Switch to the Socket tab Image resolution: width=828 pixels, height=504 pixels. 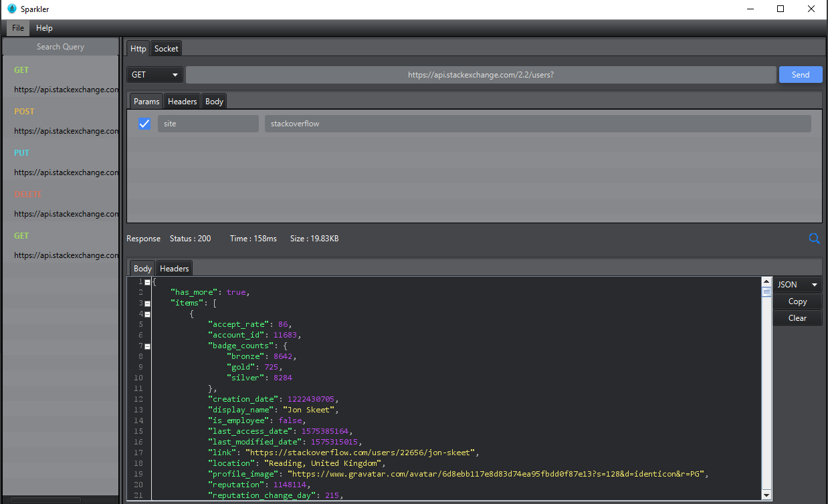(x=166, y=48)
